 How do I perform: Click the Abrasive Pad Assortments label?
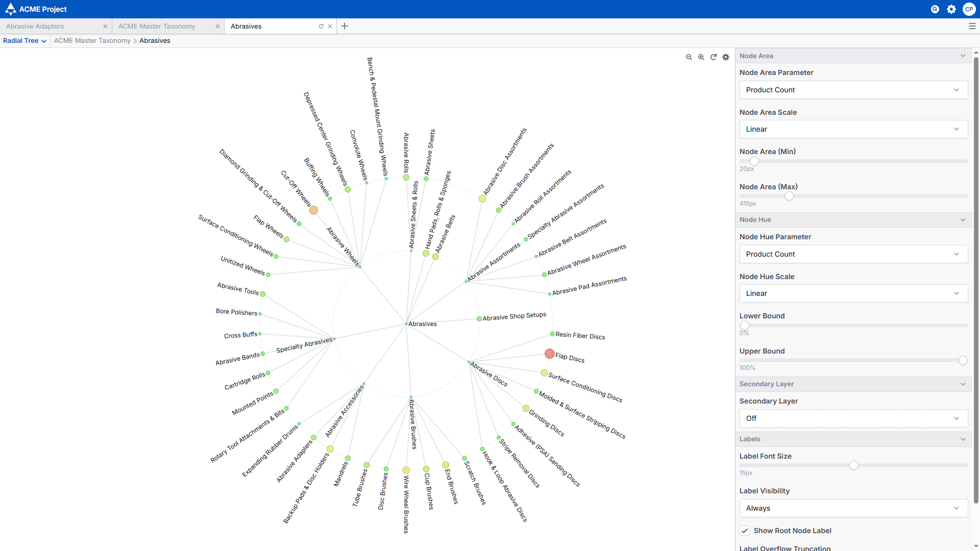(x=590, y=286)
